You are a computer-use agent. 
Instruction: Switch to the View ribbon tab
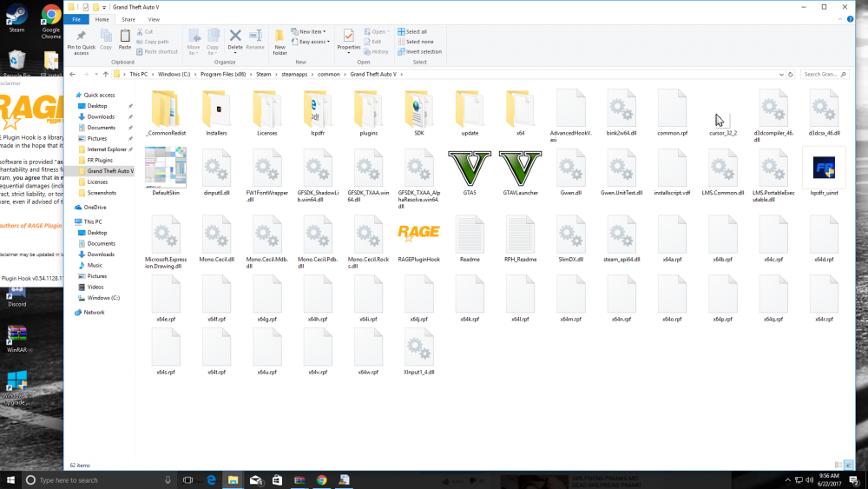154,19
